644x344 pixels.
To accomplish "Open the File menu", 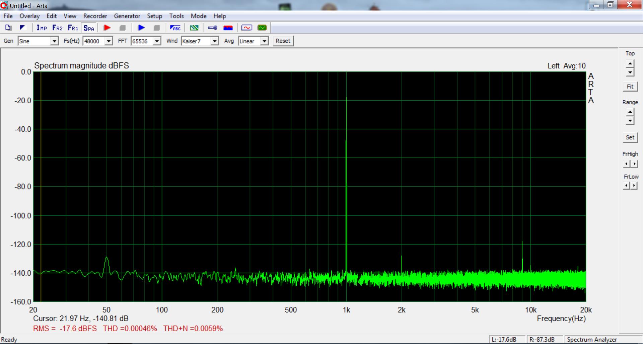I will click(x=8, y=16).
